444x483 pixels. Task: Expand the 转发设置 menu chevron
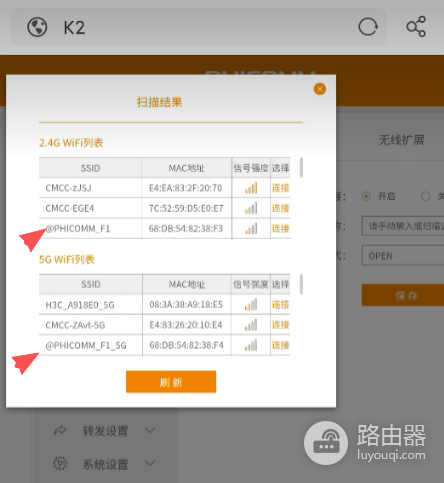pyautogui.click(x=150, y=430)
